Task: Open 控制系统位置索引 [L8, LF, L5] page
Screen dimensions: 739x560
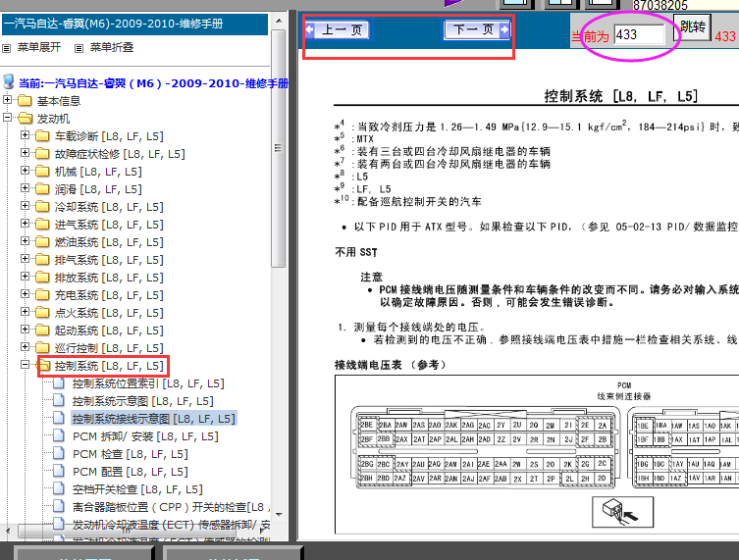Action: pyautogui.click(x=148, y=383)
